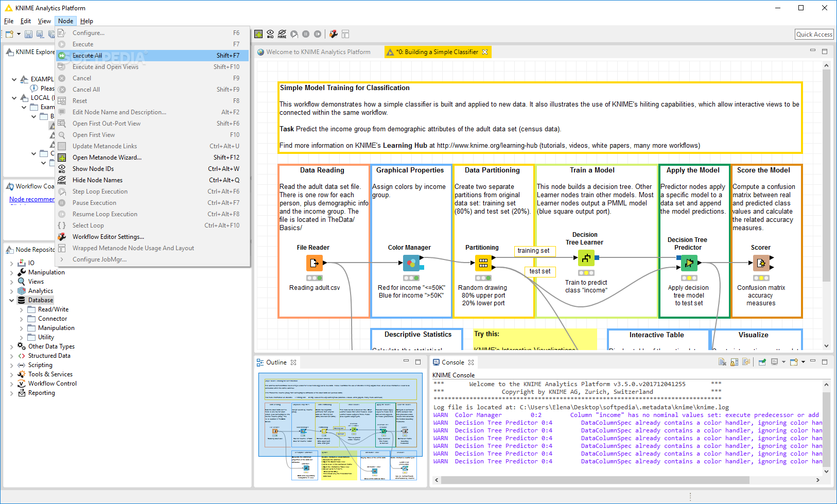
Task: Collapse the Database category
Action: [11, 300]
